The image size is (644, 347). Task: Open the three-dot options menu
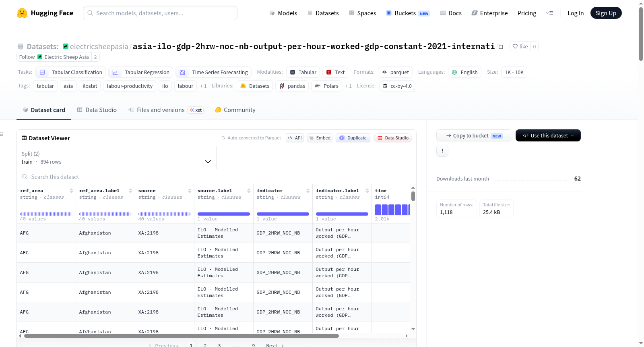coord(442,151)
